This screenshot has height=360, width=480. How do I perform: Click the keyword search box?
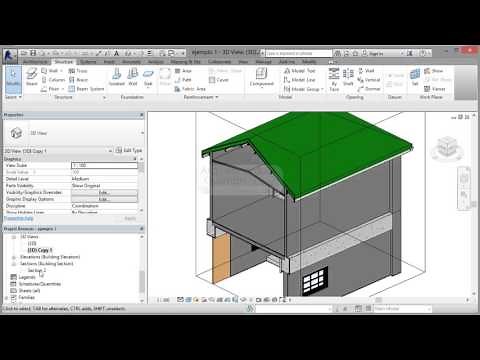point(298,53)
